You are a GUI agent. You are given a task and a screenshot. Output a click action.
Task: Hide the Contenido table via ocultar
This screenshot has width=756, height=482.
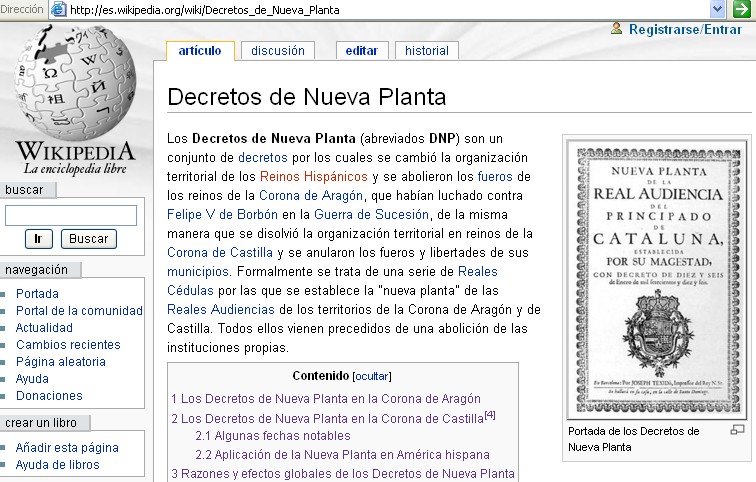(x=371, y=376)
